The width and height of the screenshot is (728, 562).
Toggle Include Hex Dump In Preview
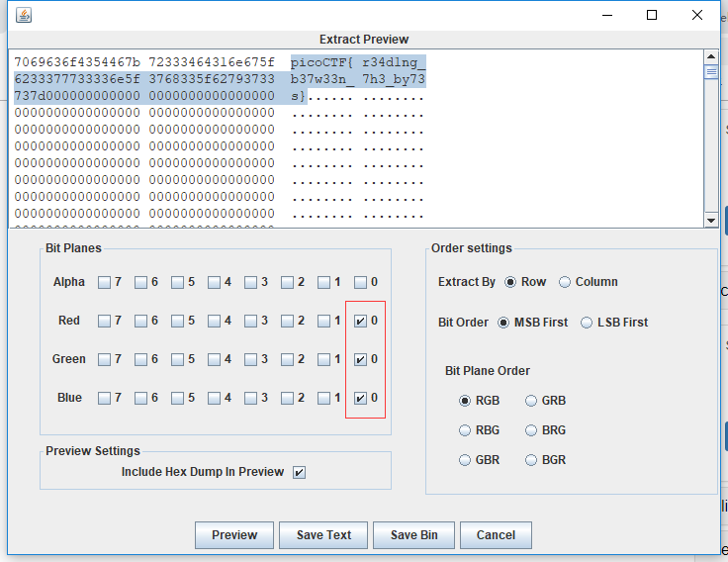point(299,472)
